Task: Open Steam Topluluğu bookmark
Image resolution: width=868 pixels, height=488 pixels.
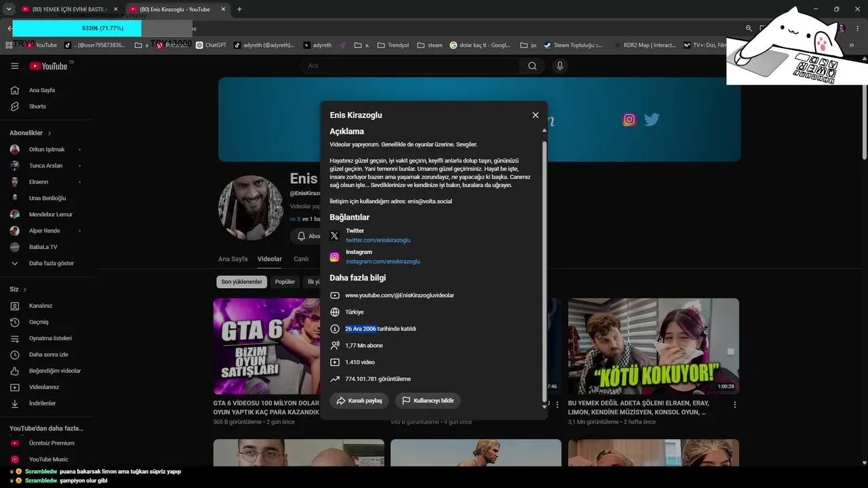Action: 573,45
